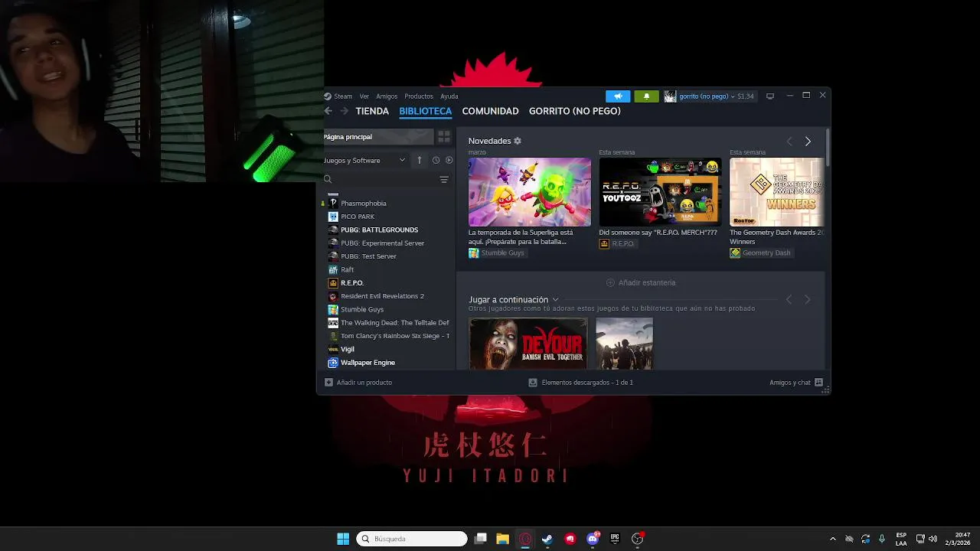Open the Windows Start button
The width and height of the screenshot is (980, 551).
click(343, 539)
